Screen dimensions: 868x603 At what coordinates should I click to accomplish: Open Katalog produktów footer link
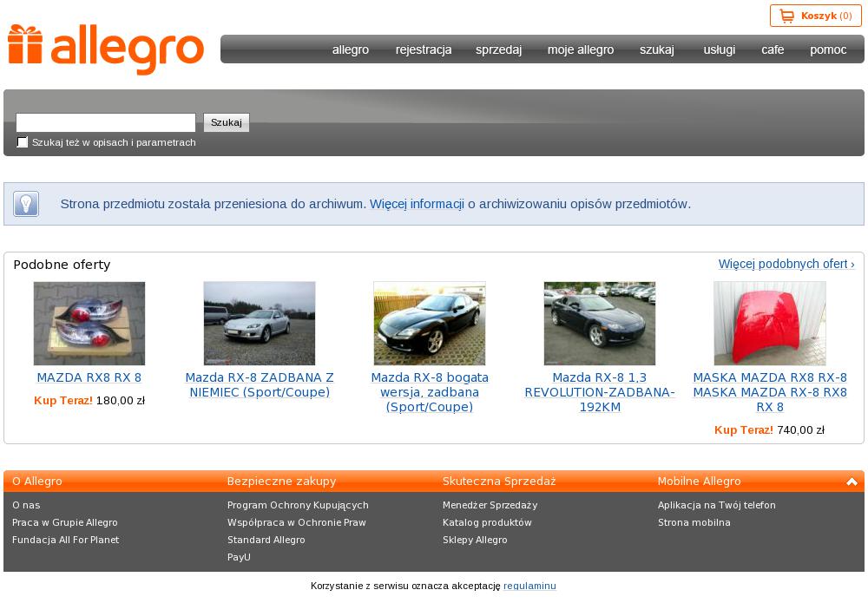click(487, 522)
